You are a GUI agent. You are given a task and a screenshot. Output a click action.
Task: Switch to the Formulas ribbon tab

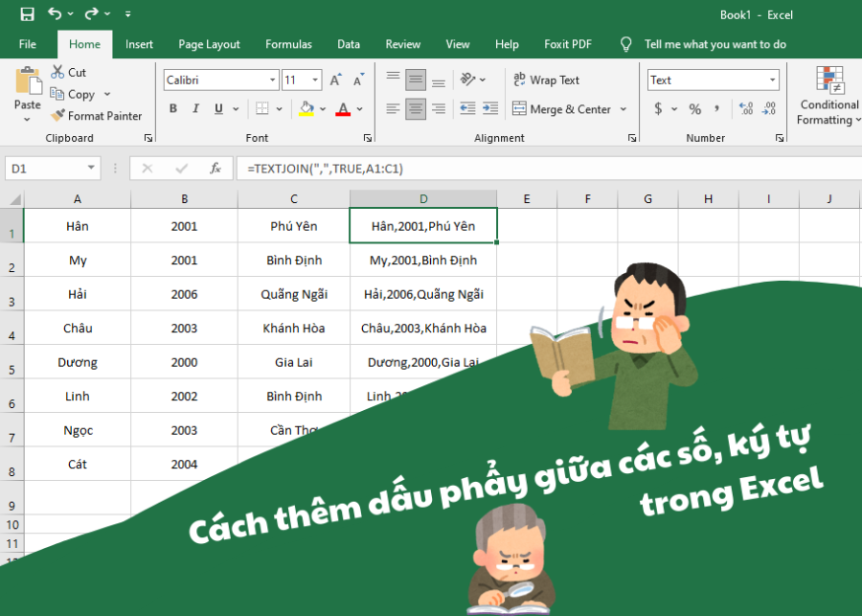(x=288, y=44)
